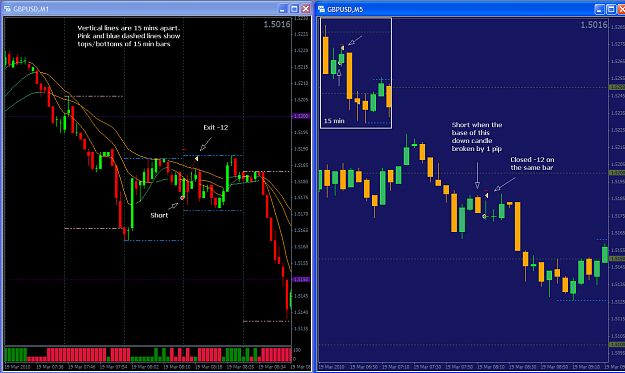Select the 'Exit -12' label on M1 chart
The height and width of the screenshot is (373, 625).
[x=216, y=128]
